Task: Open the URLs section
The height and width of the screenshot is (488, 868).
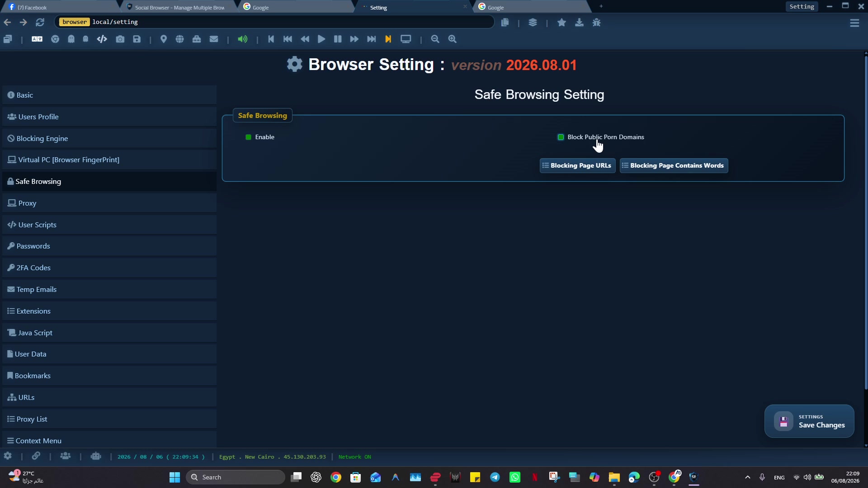Action: coord(109,398)
